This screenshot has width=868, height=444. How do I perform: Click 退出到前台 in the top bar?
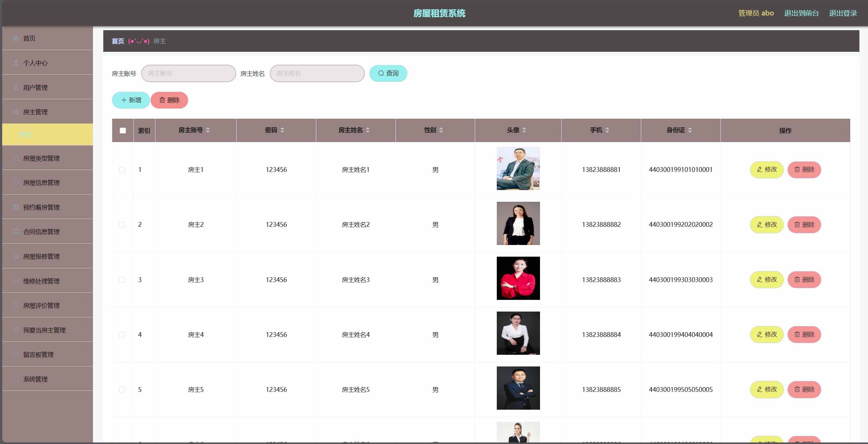[801, 13]
